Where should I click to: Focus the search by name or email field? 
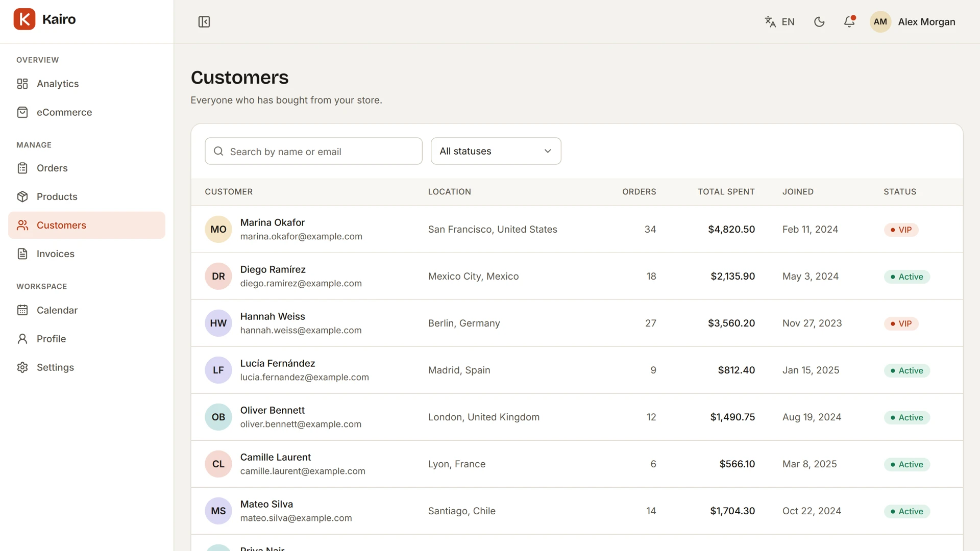tap(313, 151)
